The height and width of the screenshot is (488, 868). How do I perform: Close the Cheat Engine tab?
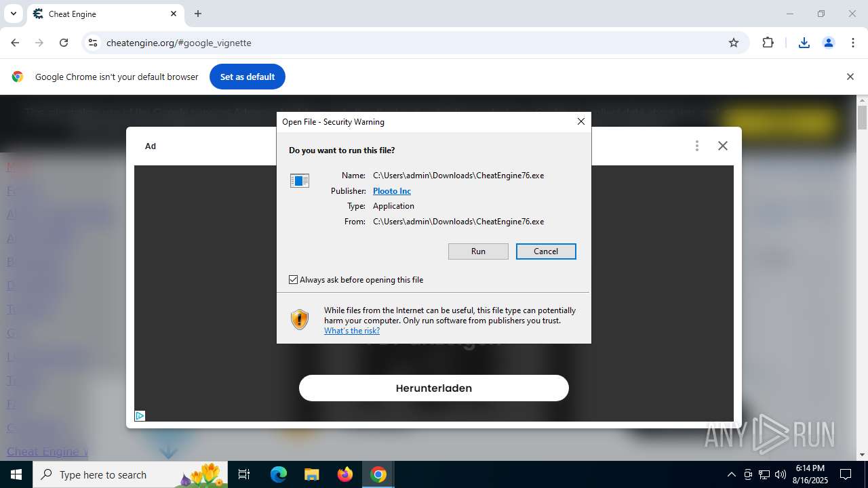click(x=174, y=14)
